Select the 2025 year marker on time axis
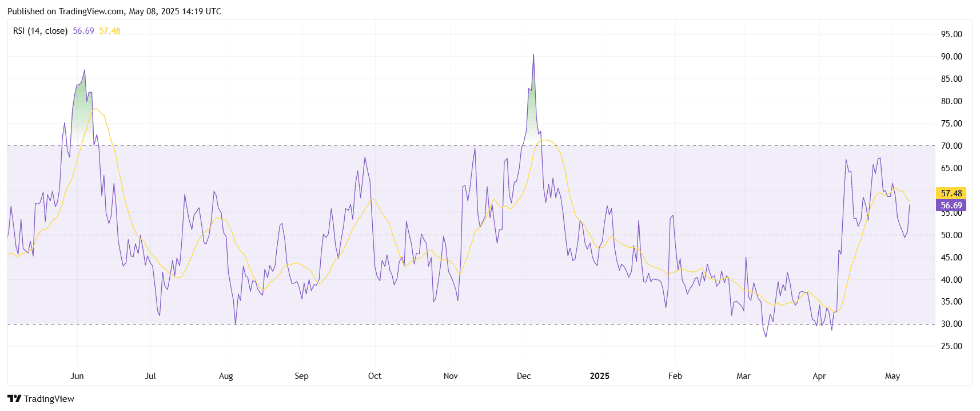Viewport: 980px width, 411px height. (599, 376)
